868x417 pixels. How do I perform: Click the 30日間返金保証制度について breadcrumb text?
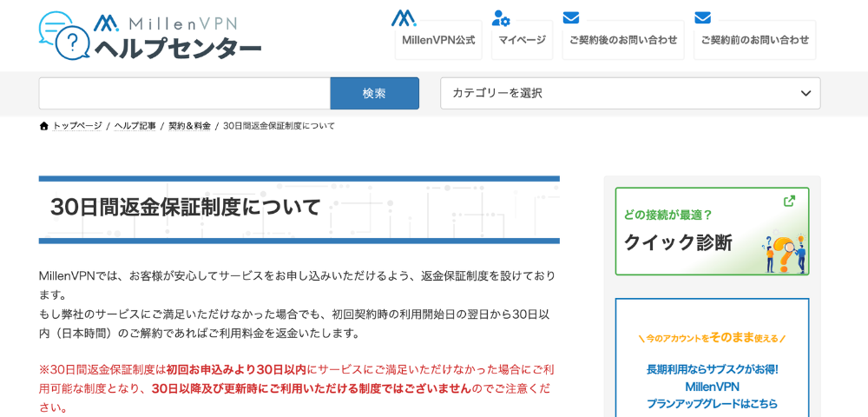[x=279, y=126]
